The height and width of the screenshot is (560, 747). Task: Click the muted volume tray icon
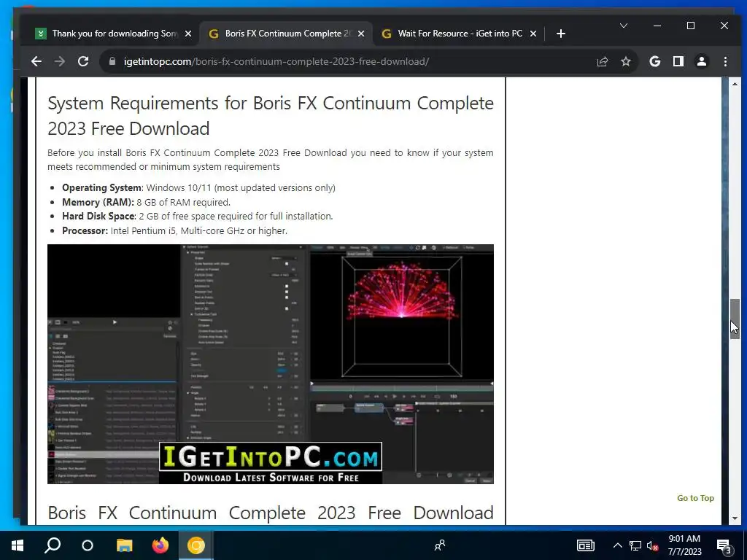point(653,545)
